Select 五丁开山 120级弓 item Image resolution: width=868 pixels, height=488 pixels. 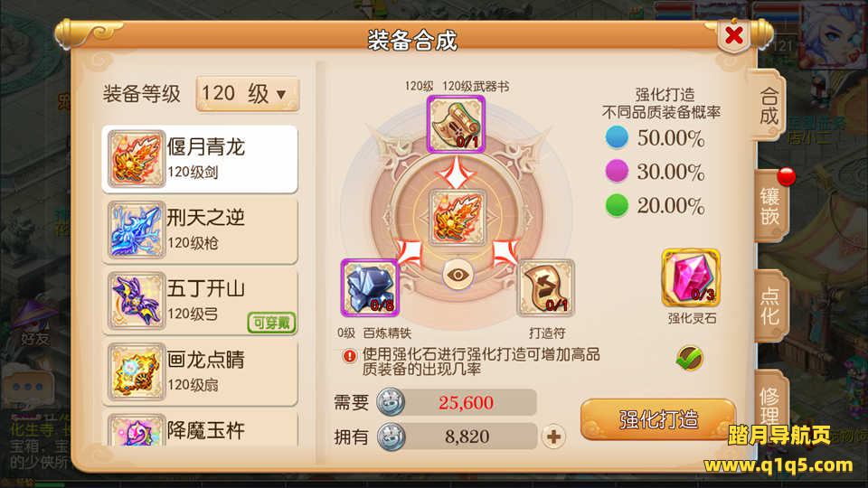click(200, 300)
